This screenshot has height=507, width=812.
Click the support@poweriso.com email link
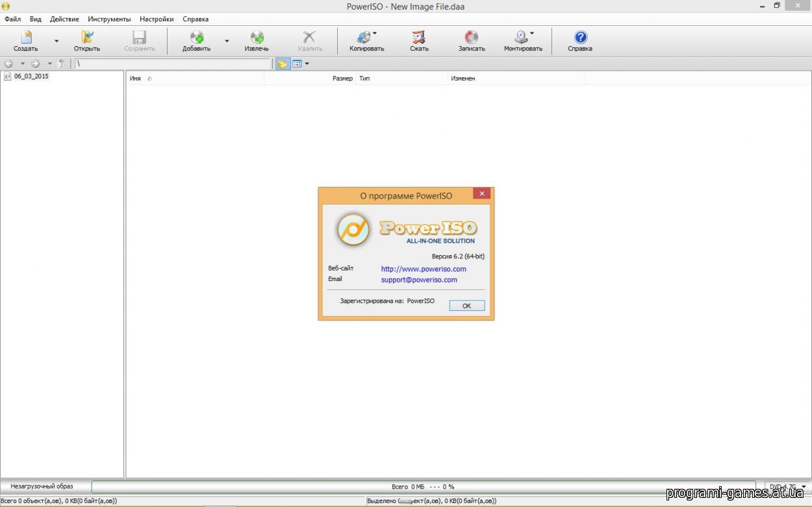point(419,280)
